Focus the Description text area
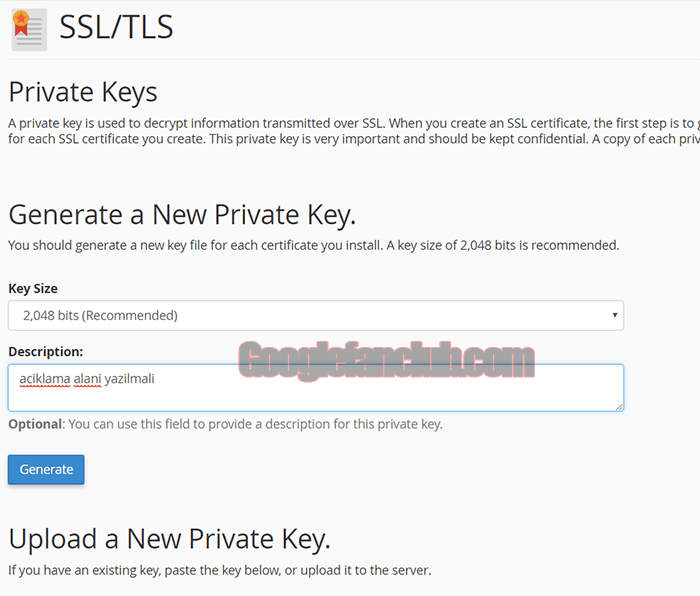This screenshot has width=700, height=596. (x=316, y=388)
